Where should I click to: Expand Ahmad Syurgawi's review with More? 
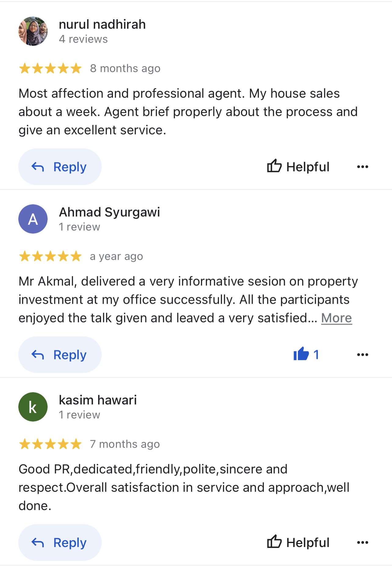pyautogui.click(x=336, y=318)
